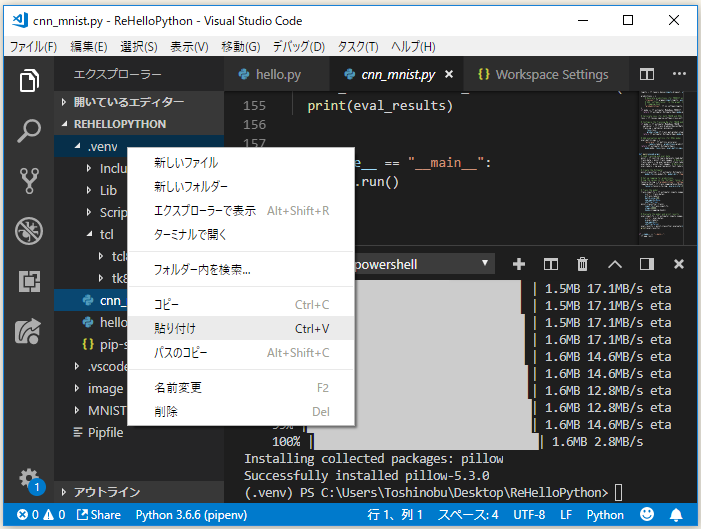Choose 削除 in the context menu

pos(241,411)
